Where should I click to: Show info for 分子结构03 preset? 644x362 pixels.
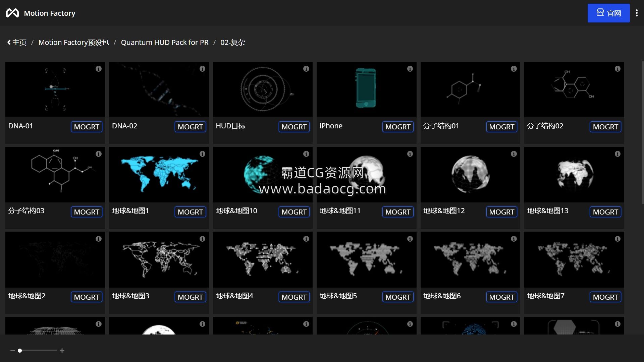click(x=98, y=154)
